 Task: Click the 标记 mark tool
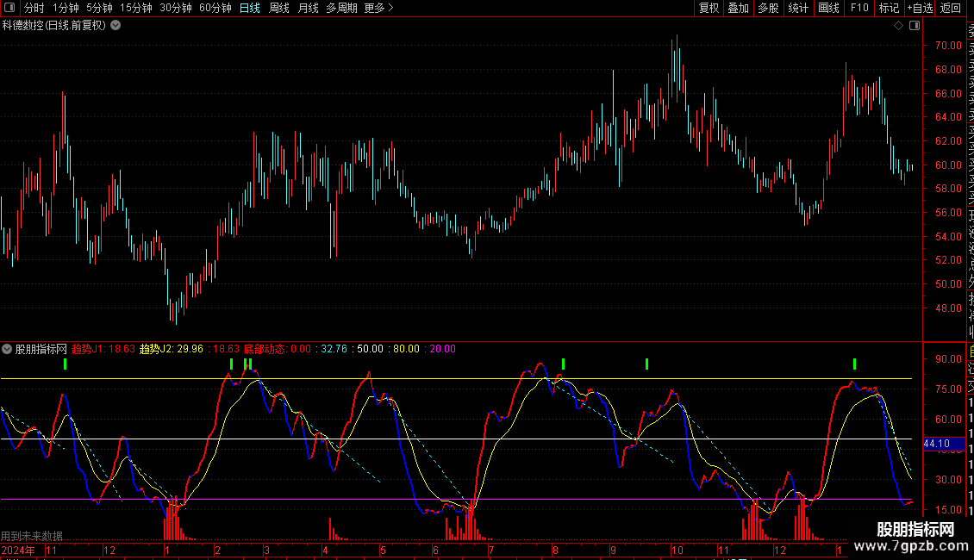(889, 8)
